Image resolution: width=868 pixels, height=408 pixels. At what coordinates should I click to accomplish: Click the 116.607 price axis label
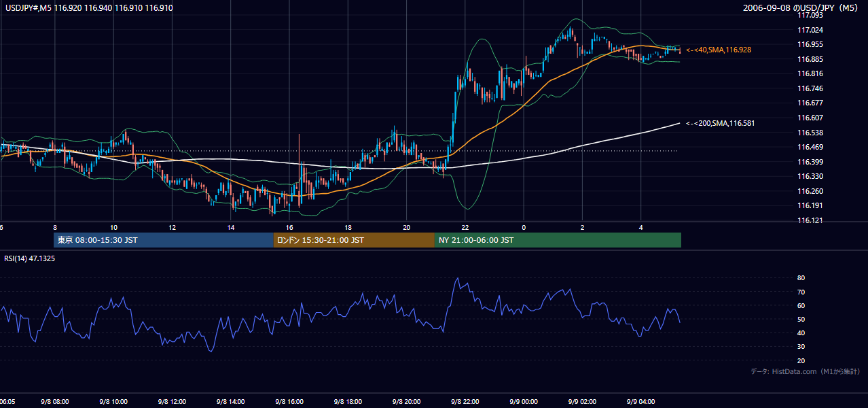(811, 118)
